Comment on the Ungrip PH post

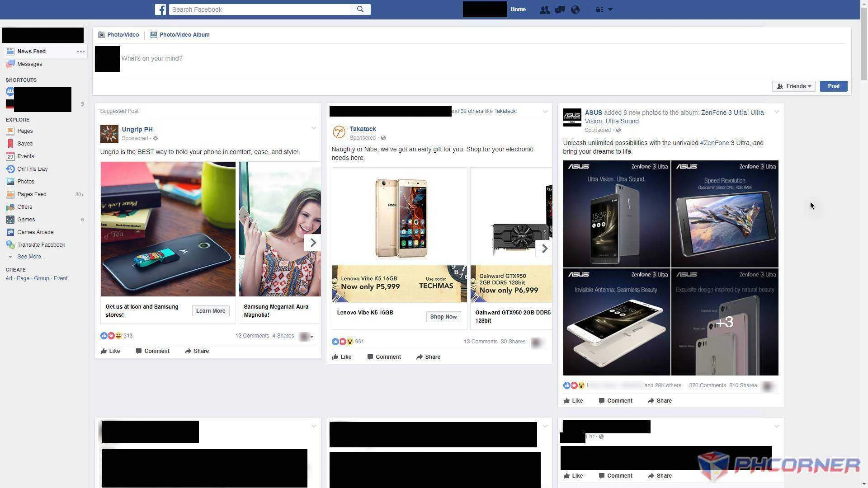tap(153, 351)
